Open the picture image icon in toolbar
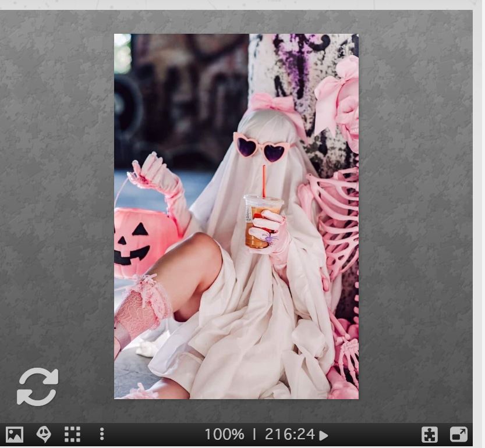485x448 pixels. 14,435
